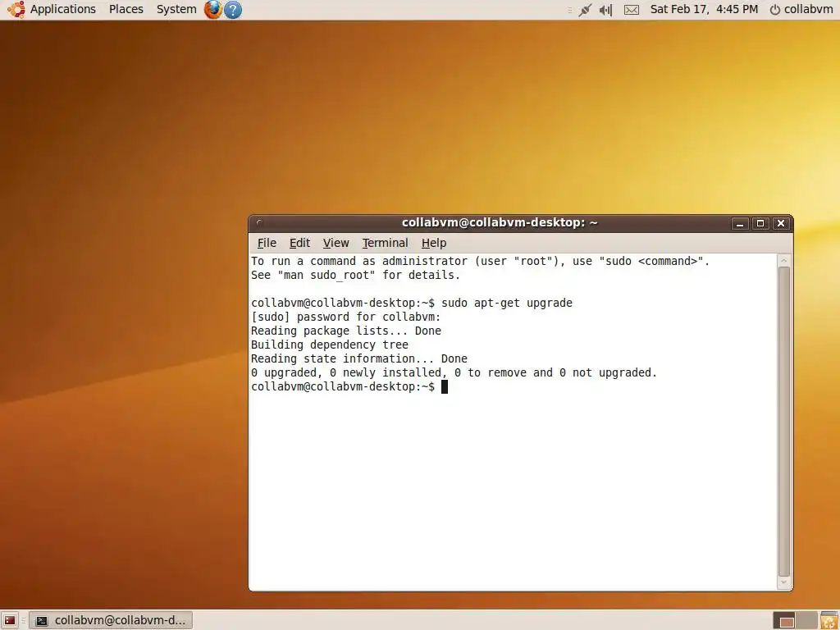Click the 'Reading package lists... Done' line
Viewport: 840px width, 630px height.
click(x=346, y=331)
